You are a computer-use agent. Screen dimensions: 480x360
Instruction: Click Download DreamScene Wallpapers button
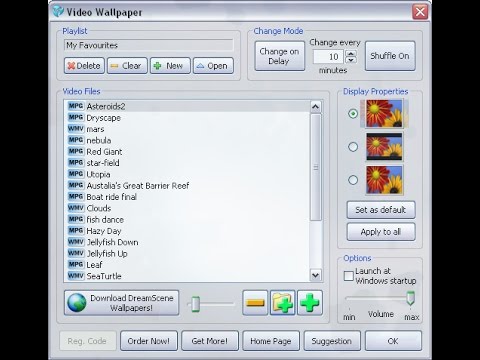(x=121, y=303)
